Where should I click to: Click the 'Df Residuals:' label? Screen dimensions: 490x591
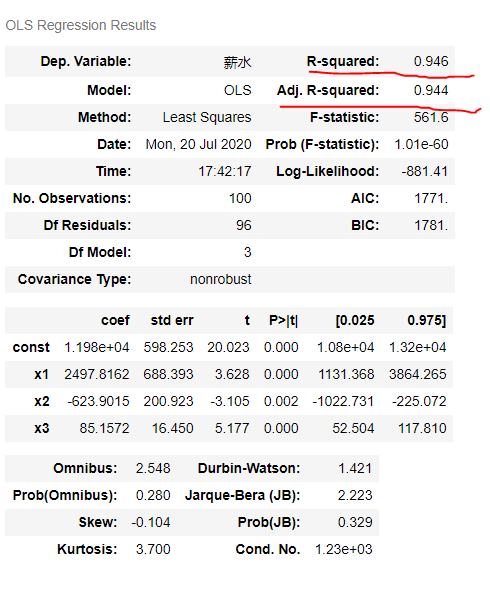tap(87, 225)
